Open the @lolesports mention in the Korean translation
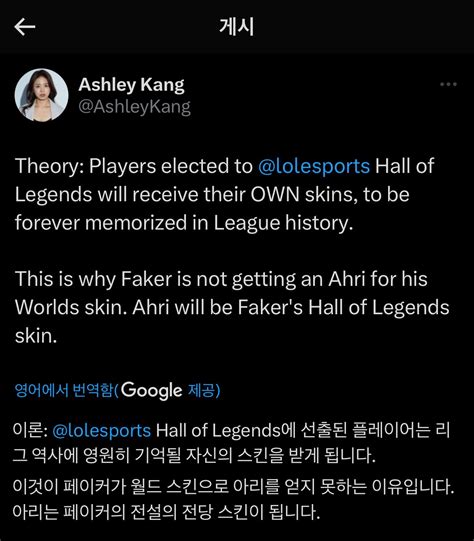This screenshot has width=474, height=541. pyautogui.click(x=101, y=431)
